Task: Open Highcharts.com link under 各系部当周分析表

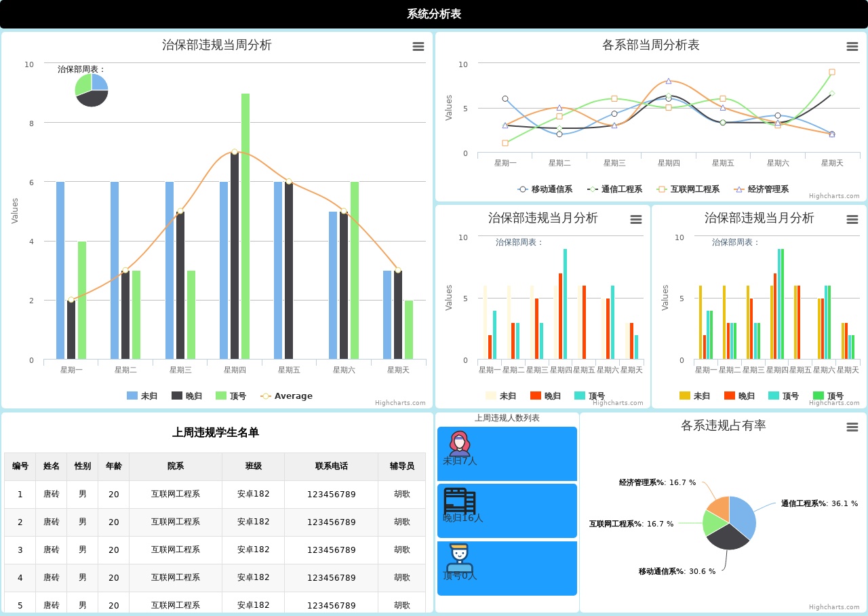Action: tap(834, 196)
